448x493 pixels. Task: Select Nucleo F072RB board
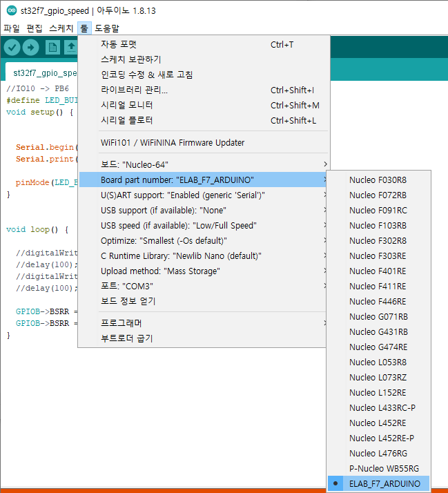378,195
